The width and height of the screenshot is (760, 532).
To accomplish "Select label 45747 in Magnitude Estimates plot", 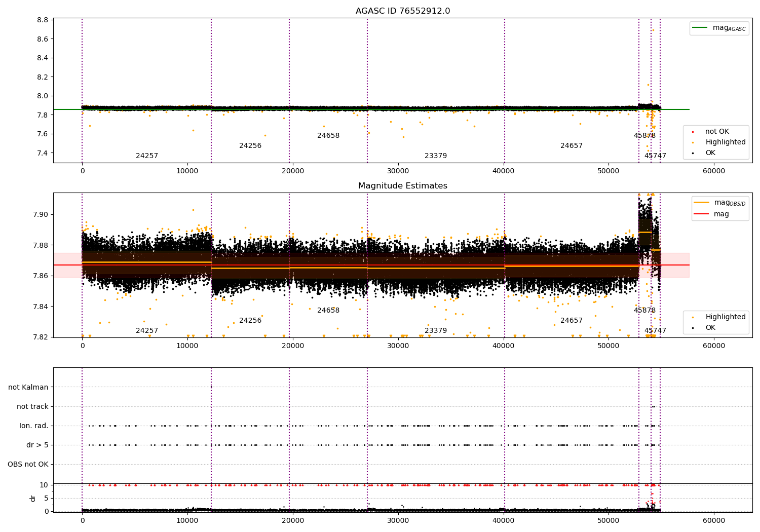I will [x=655, y=331].
